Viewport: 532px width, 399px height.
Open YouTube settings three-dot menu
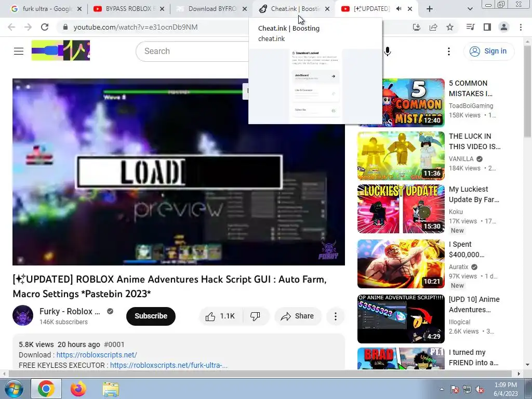pyautogui.click(x=449, y=51)
